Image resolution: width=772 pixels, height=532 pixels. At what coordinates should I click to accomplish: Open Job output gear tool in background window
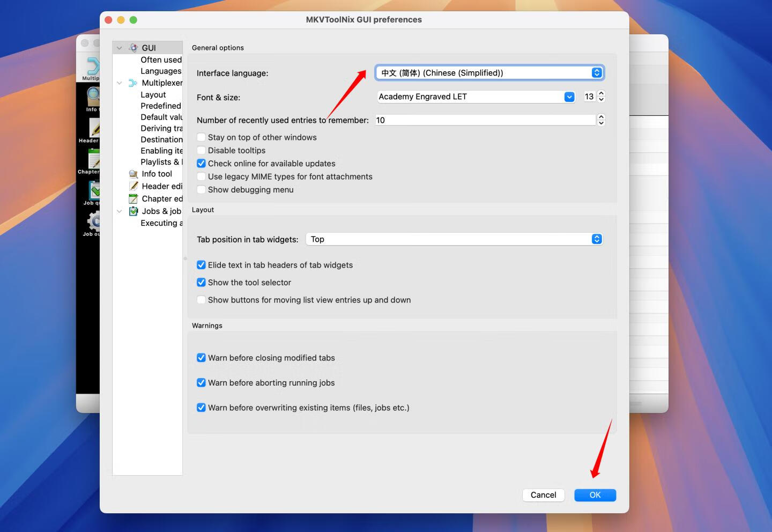tap(93, 221)
